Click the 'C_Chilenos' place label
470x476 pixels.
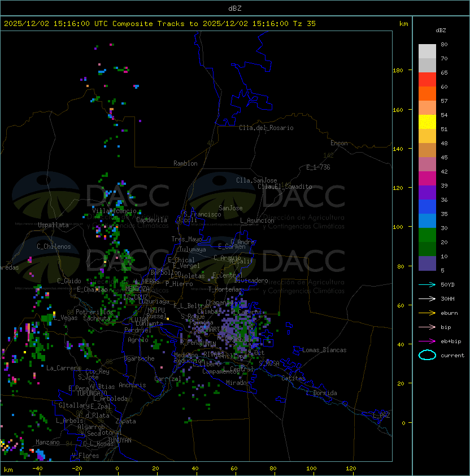[54, 246]
